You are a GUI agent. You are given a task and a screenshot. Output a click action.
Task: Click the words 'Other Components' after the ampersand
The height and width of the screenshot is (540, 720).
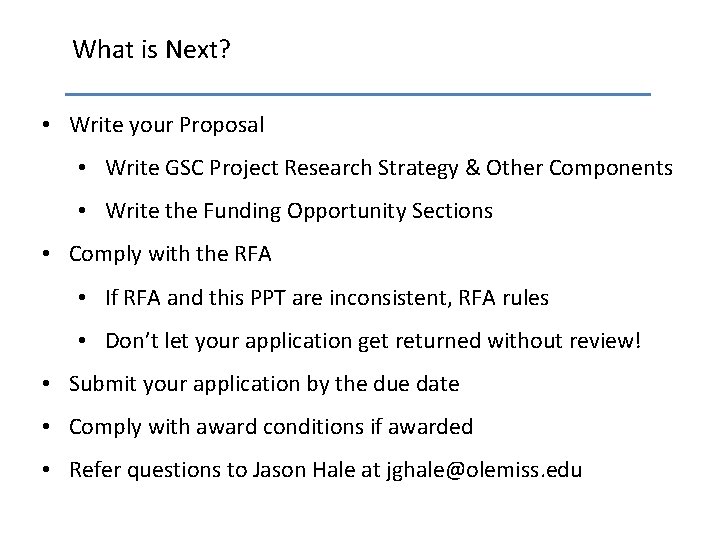579,168
